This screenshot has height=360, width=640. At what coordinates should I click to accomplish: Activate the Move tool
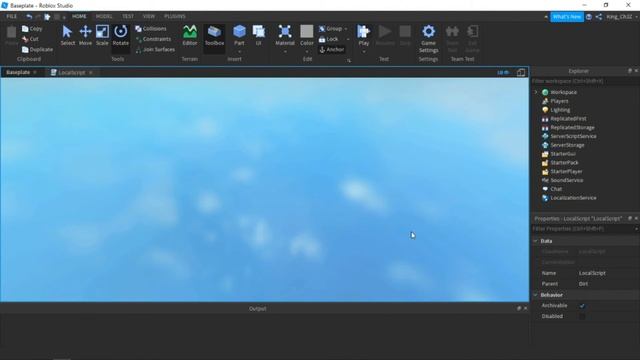pyautogui.click(x=85, y=35)
